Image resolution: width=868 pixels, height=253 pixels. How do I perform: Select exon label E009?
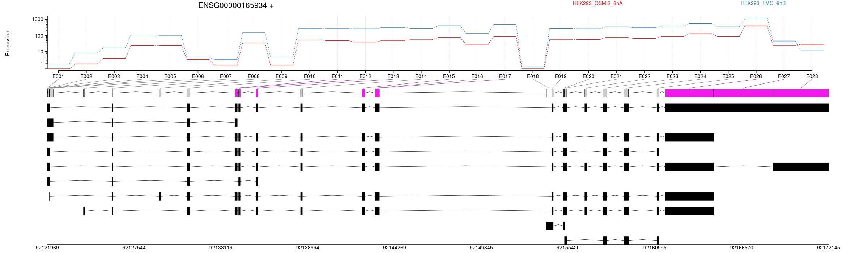coord(281,76)
